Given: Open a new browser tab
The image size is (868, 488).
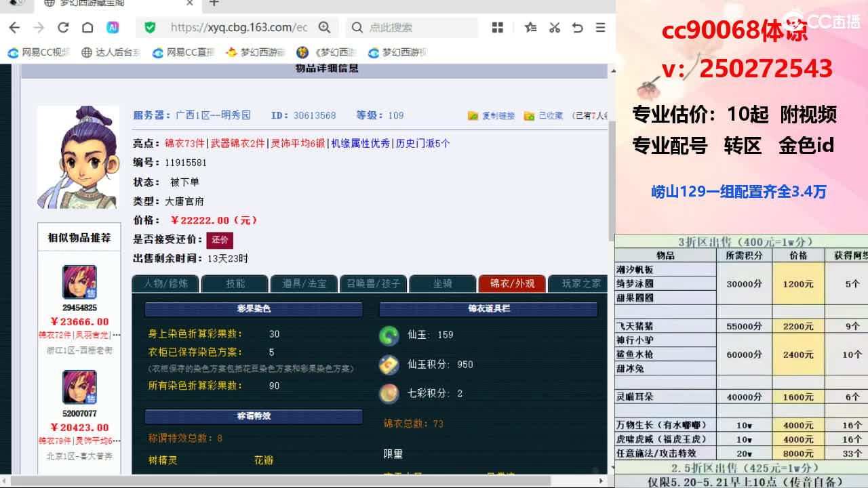Looking at the screenshot, I should (x=214, y=3).
